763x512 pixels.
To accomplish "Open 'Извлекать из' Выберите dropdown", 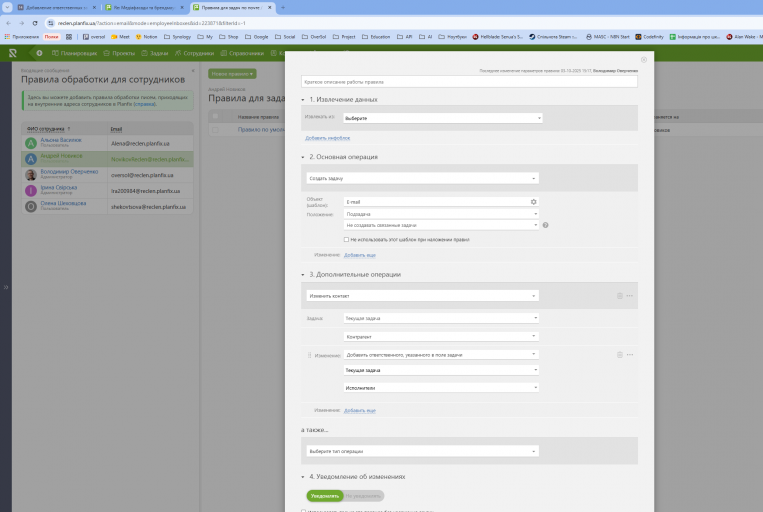I will click(x=443, y=118).
